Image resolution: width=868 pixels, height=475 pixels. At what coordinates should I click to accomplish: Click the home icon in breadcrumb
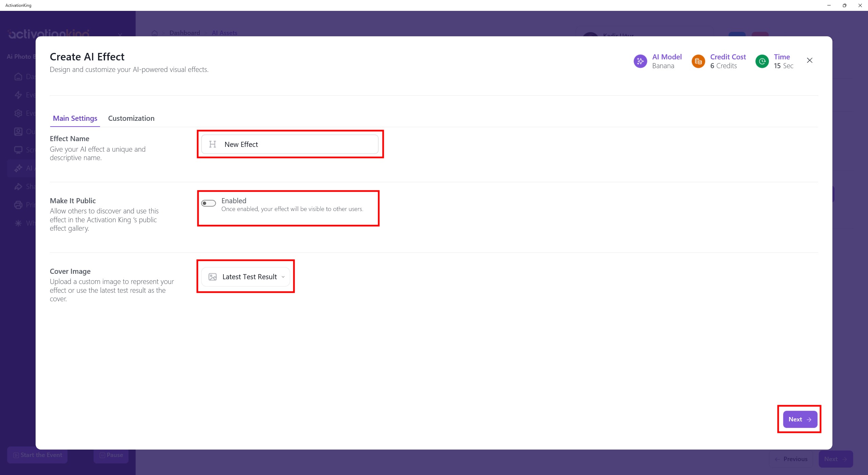pos(155,33)
